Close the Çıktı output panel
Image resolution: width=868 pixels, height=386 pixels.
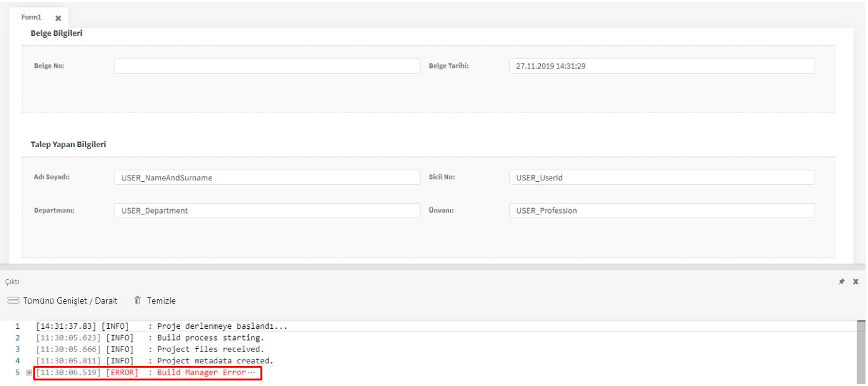pos(855,282)
